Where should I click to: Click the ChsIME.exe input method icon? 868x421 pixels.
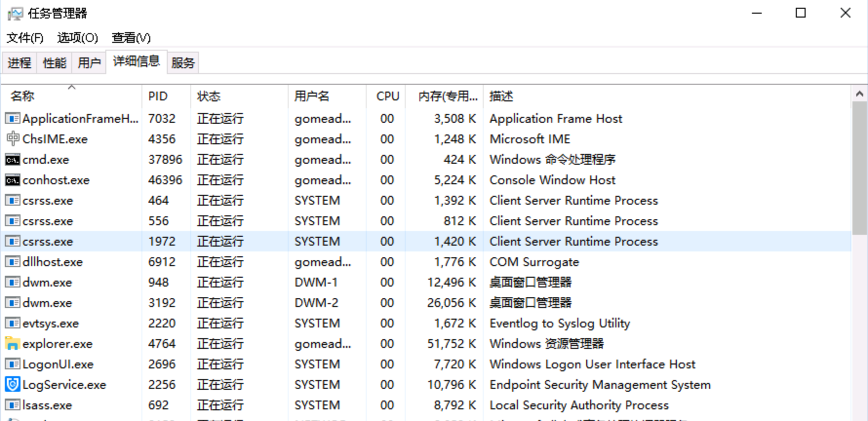13,139
